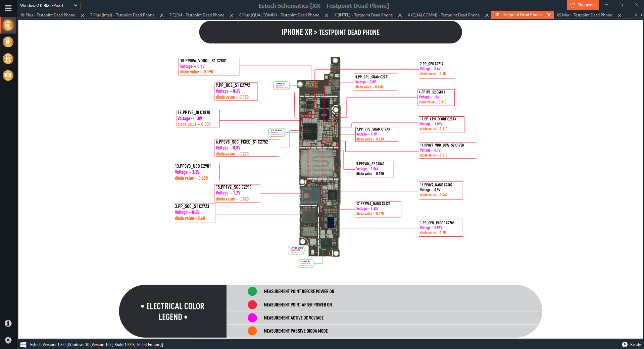Click the 4.PP1V8_S2 C4811 label
The width and height of the screenshot is (644, 349).
point(436,97)
